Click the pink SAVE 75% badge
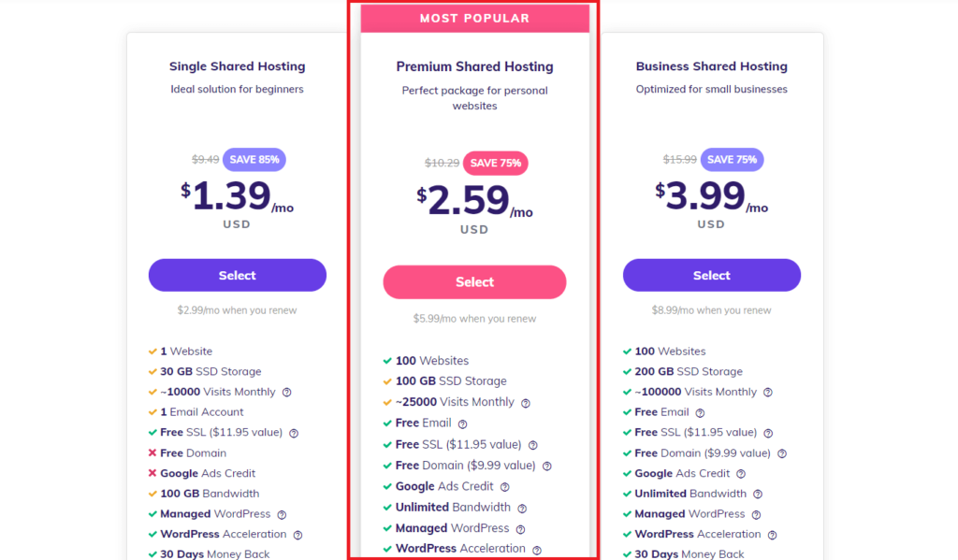This screenshot has height=560, width=958. pyautogui.click(x=496, y=163)
